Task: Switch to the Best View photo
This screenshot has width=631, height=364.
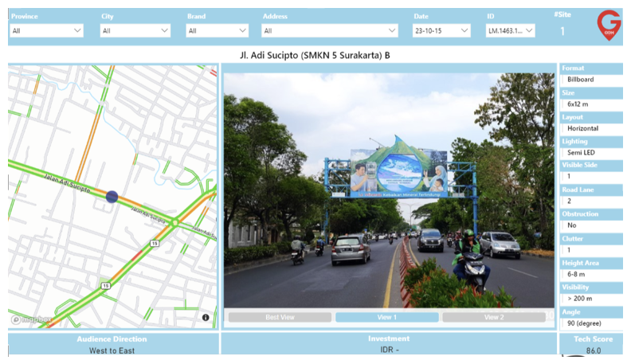Action: 279,317
